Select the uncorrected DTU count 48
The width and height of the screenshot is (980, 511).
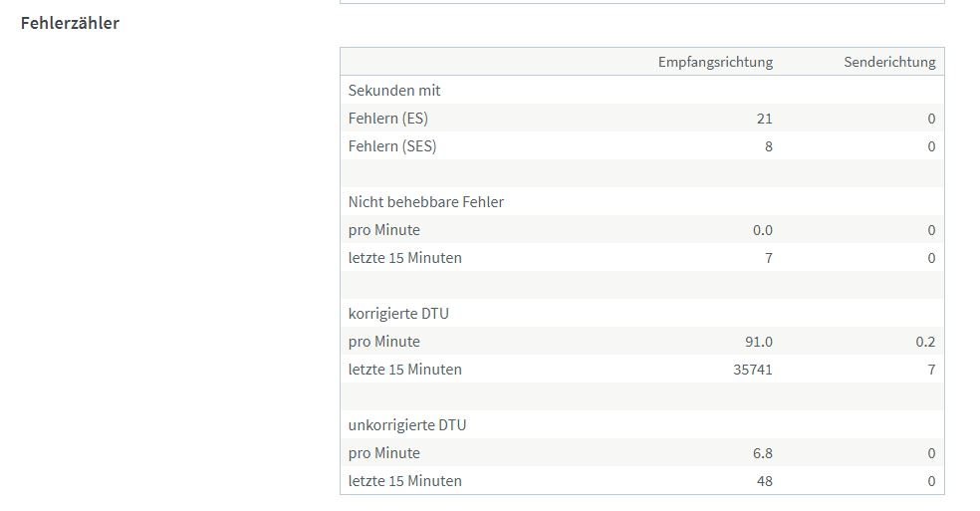764,481
